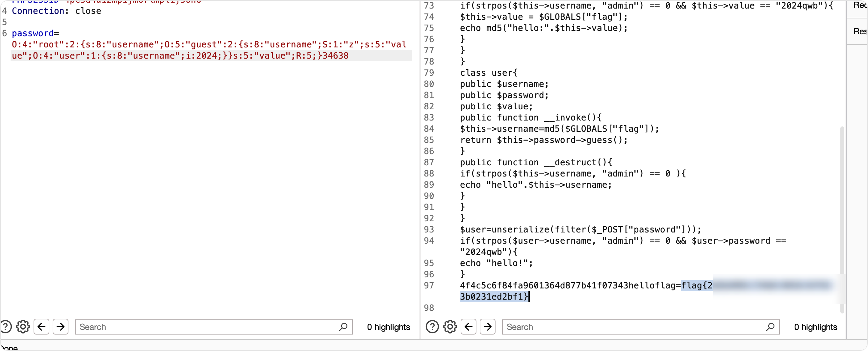
Task: Click magnifier icon in request search box
Action: [343, 327]
